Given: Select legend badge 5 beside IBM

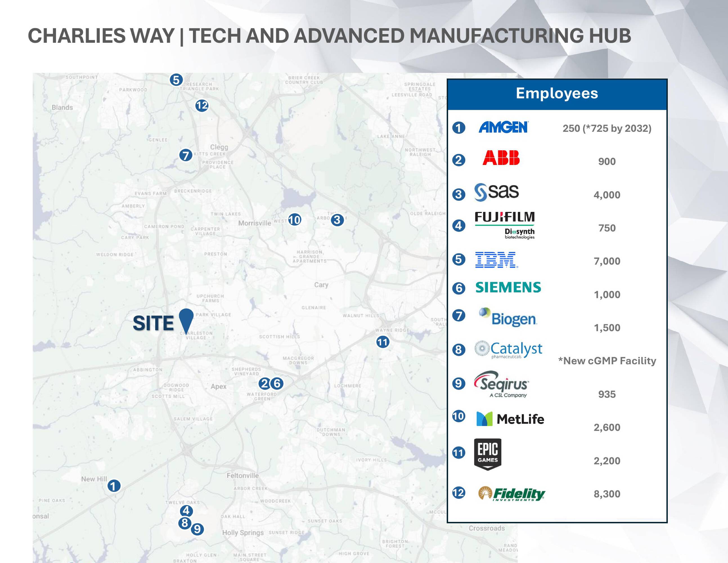Looking at the screenshot, I should pyautogui.click(x=459, y=259).
